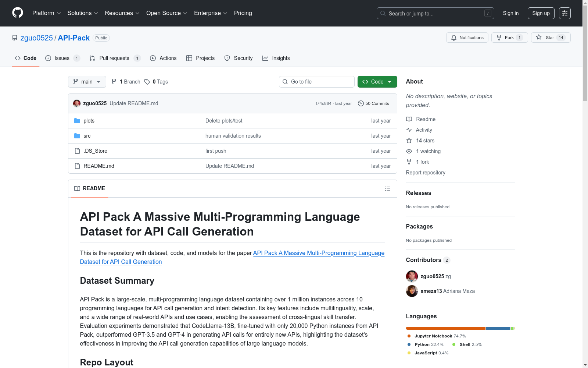Open the Pull requests tab
Image resolution: width=588 pixels, height=368 pixels.
pos(114,58)
